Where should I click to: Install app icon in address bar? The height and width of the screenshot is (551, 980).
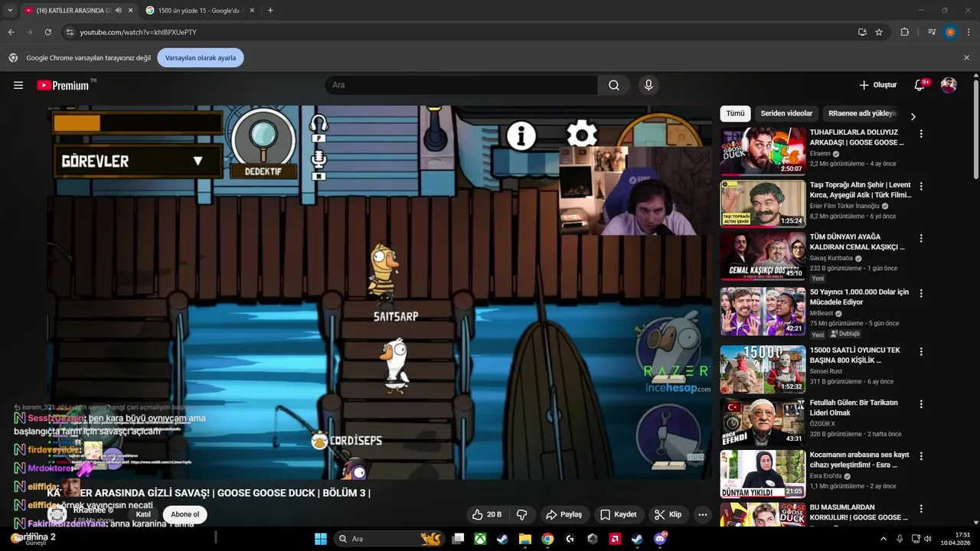(862, 32)
